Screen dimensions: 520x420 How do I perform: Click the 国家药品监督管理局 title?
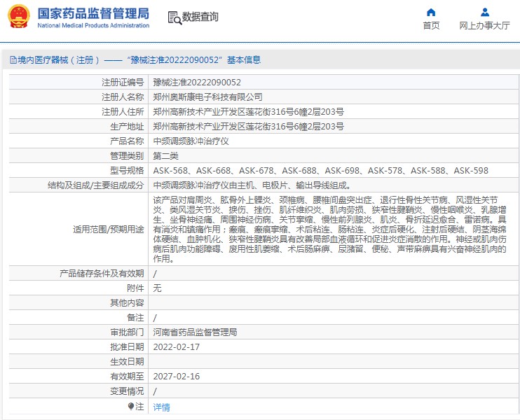pos(93,13)
